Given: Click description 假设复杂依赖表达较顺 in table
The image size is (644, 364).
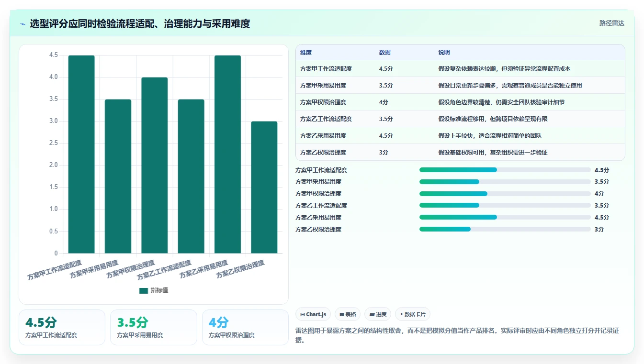Looking at the screenshot, I should (x=504, y=69).
